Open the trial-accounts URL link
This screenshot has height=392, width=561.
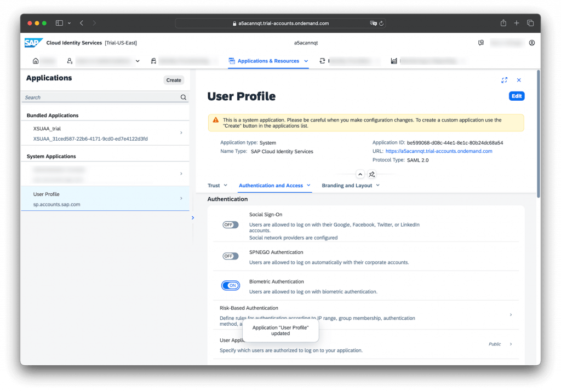click(x=439, y=151)
